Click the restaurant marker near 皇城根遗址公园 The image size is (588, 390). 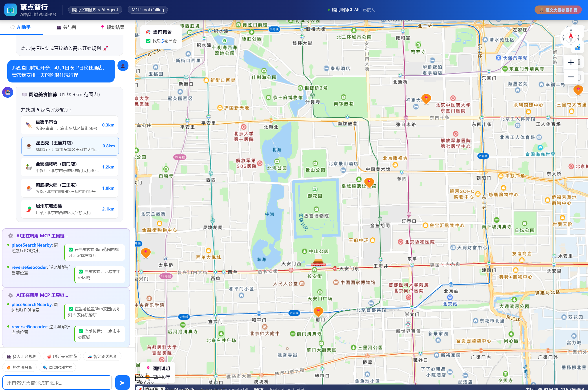click(x=369, y=182)
